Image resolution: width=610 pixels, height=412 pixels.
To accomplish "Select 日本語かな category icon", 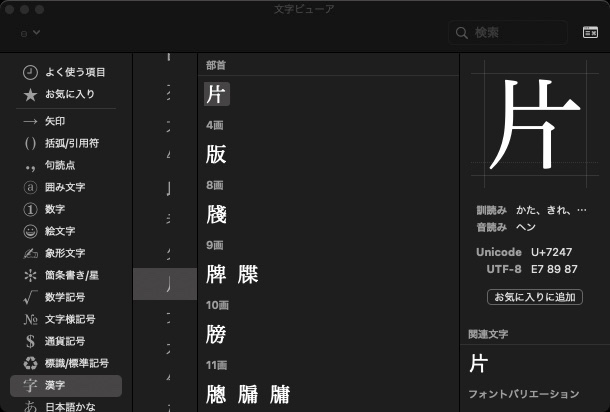I will pos(30,407).
